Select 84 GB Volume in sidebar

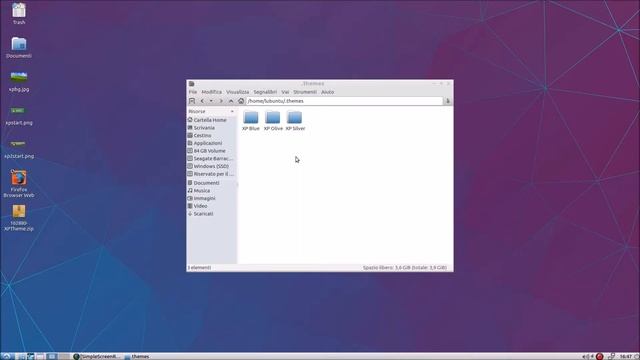(211, 151)
